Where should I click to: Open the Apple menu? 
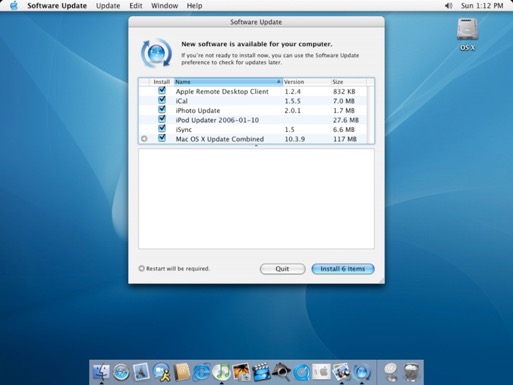point(14,6)
